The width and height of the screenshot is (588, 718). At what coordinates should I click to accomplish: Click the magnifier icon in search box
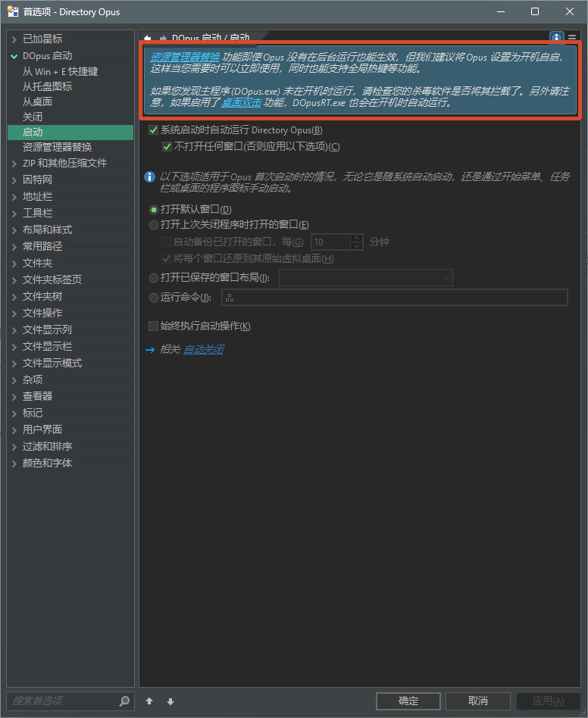click(x=125, y=701)
